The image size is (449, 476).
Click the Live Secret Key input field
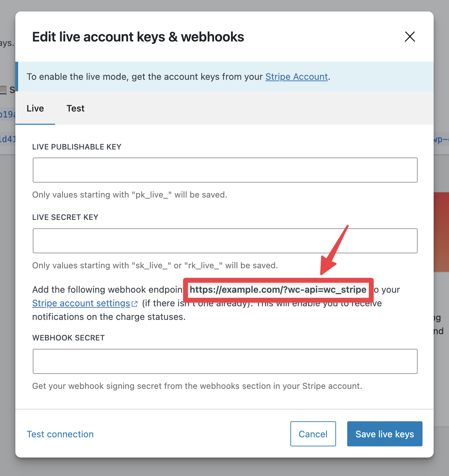(225, 240)
